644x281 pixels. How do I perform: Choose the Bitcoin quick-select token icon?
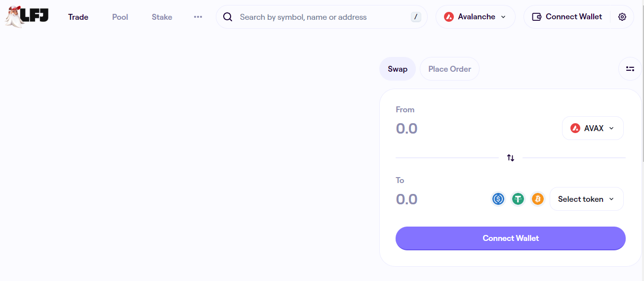537,199
